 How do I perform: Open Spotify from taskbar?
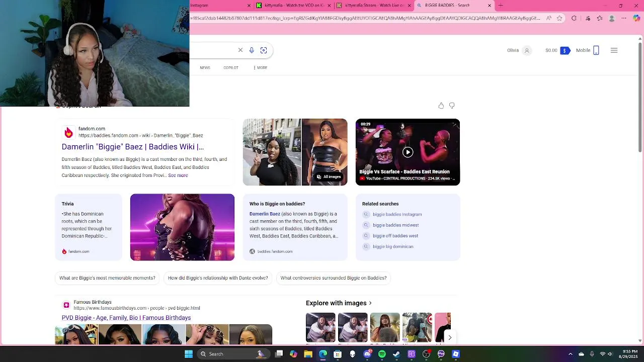tap(382, 354)
